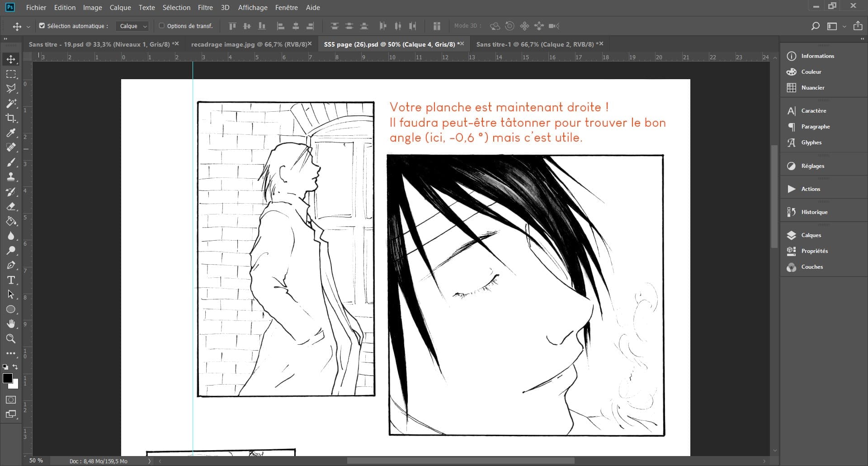Open the Filtre menu

coord(205,7)
